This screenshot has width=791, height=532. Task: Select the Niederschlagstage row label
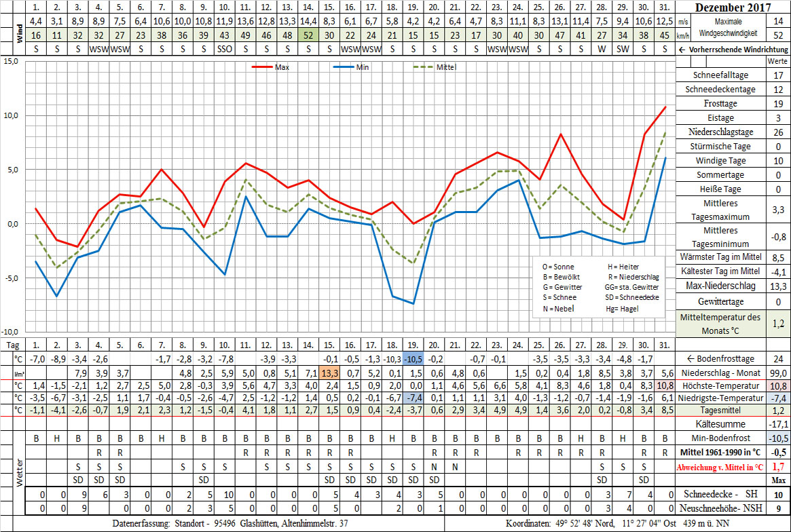(x=722, y=132)
